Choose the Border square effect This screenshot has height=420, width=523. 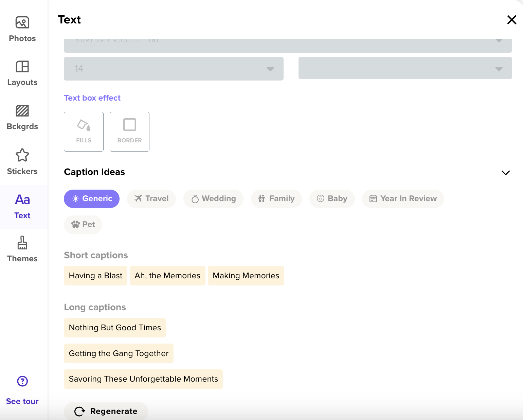(129, 132)
